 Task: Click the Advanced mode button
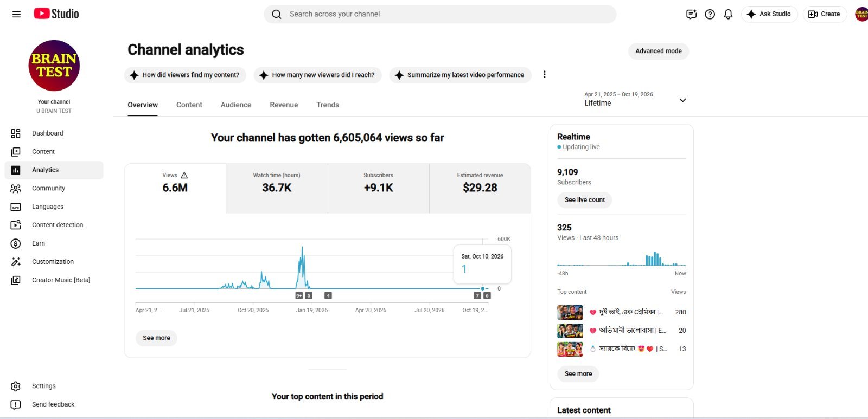(659, 51)
